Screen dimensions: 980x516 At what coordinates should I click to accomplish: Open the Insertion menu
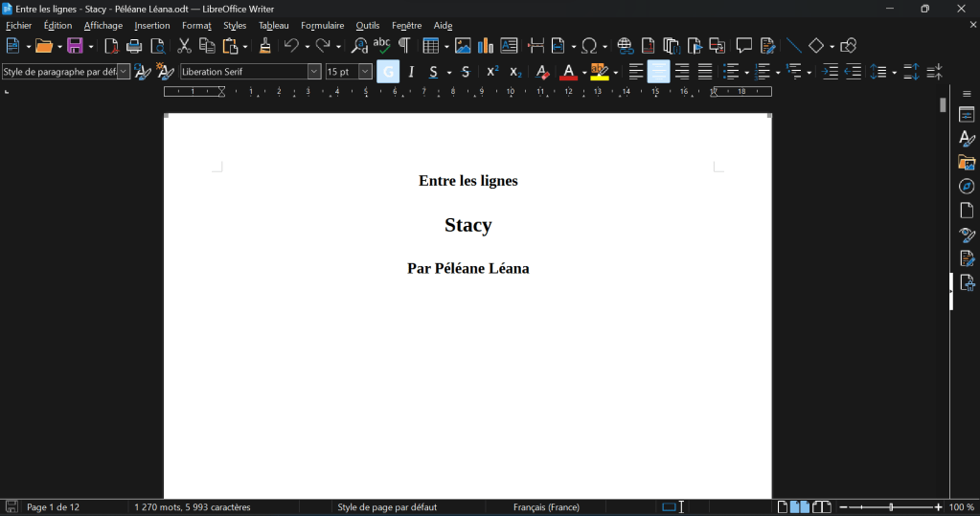151,26
